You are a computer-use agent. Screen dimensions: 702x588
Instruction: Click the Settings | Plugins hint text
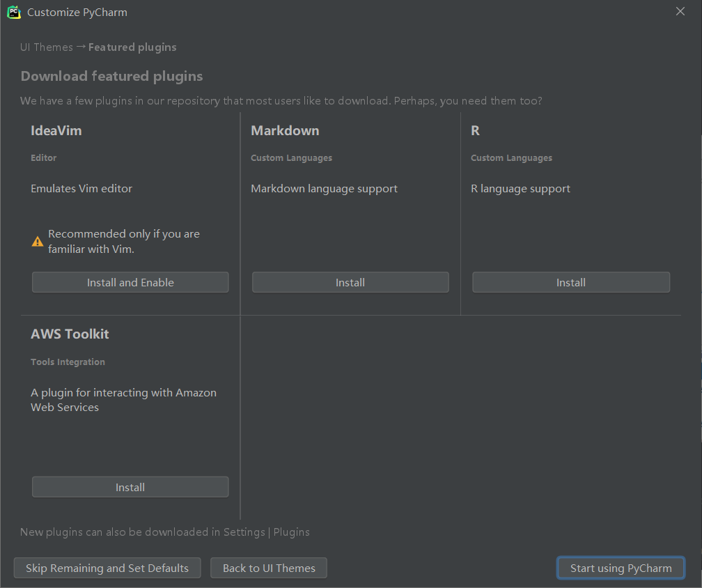point(165,532)
